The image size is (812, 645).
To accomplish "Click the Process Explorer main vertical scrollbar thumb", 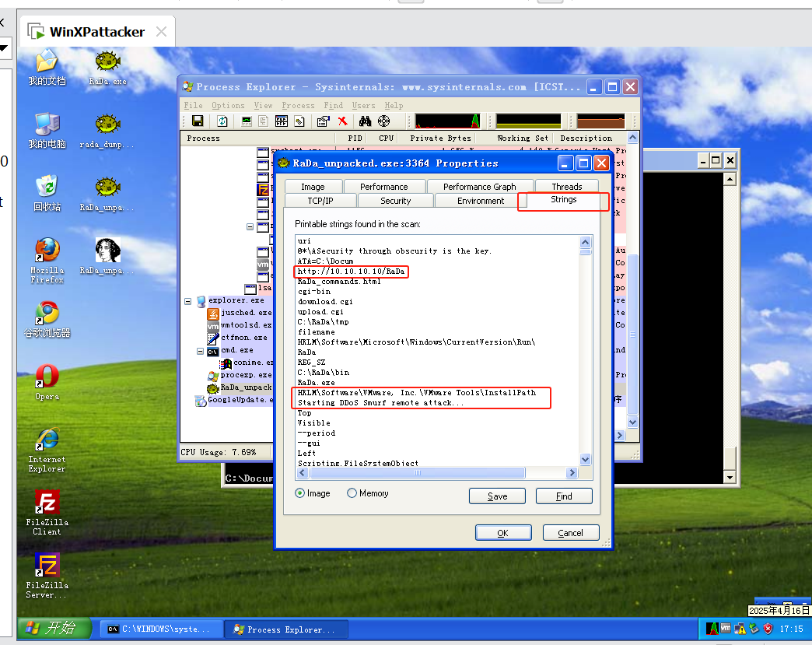I will [632, 334].
